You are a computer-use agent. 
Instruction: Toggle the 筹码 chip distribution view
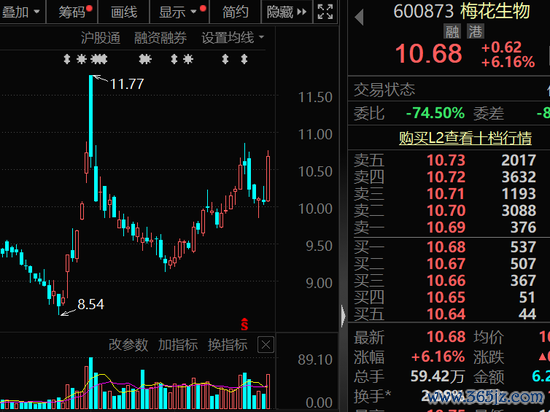coord(73,12)
